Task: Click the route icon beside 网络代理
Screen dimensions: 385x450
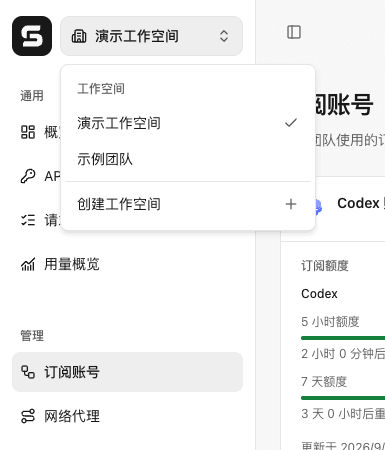Action: (x=28, y=416)
